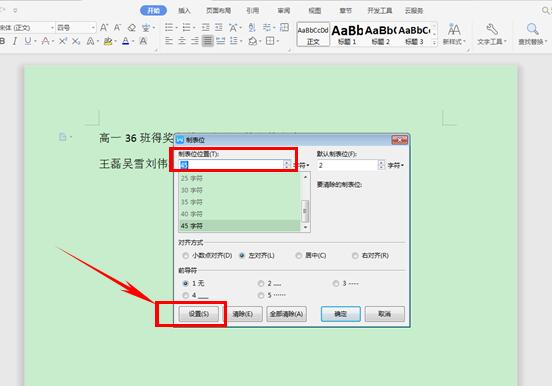Click the 取消 Cancel button
Screen dimensions: 552x386
click(384, 314)
